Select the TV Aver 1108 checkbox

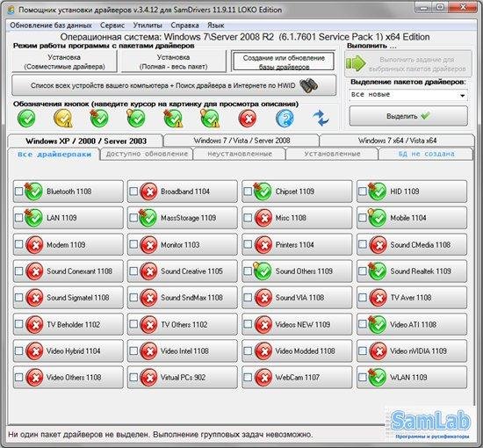(x=363, y=298)
